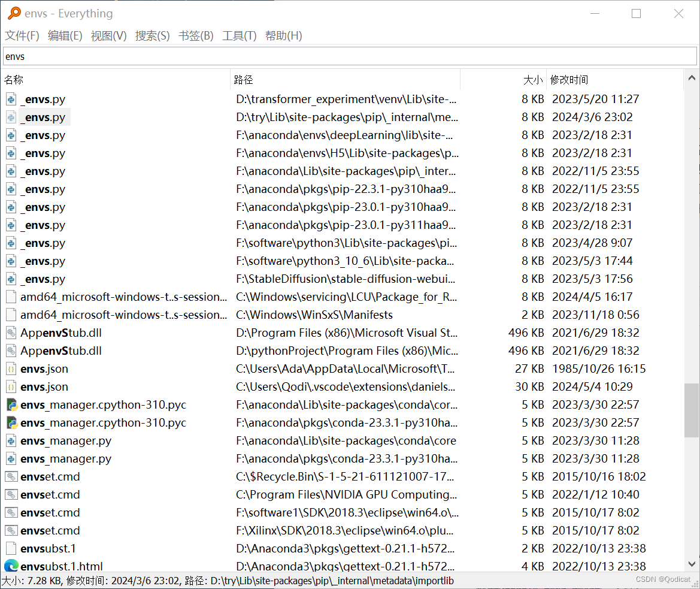Click cmd icon of envset.cmd in NVIDIA GPU Computing
Screen dimensions: 700x589
point(11,495)
